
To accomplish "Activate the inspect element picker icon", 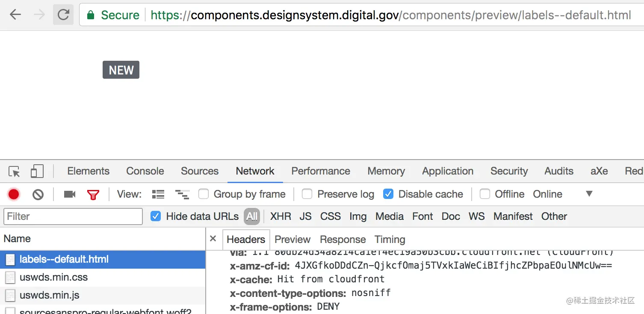I will (x=14, y=172).
